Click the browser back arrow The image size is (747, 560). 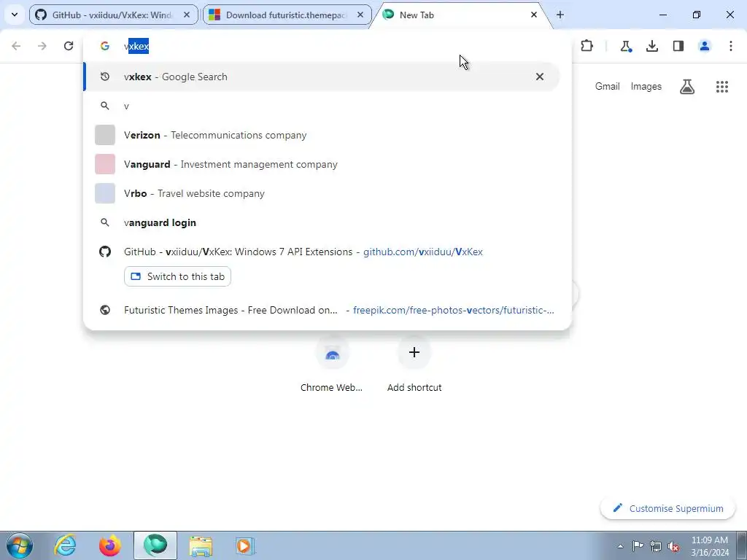pyautogui.click(x=16, y=46)
